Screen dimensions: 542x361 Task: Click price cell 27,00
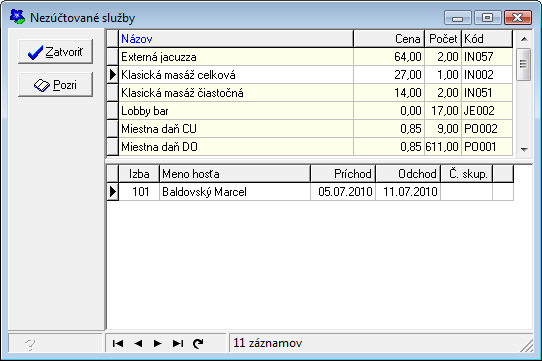point(389,75)
